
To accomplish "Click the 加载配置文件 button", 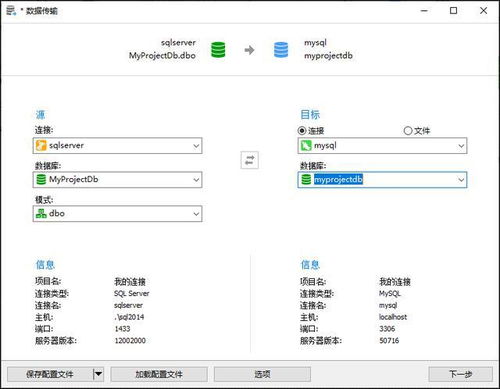I will (x=159, y=374).
